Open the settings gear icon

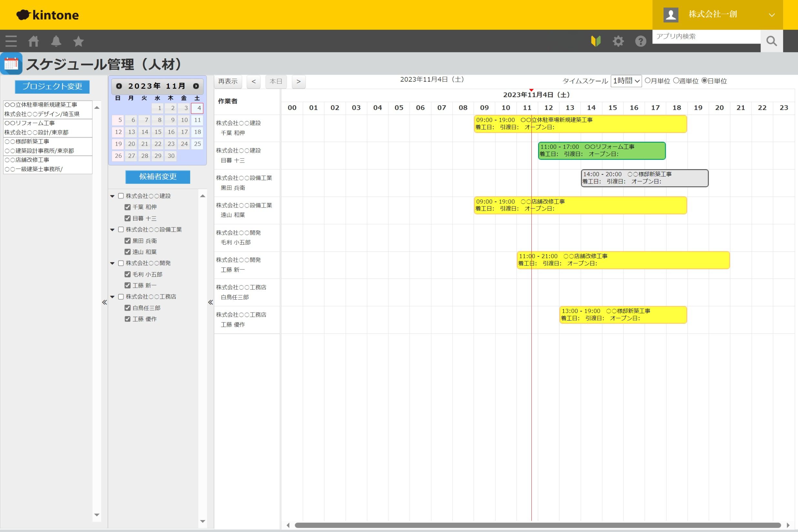point(618,41)
